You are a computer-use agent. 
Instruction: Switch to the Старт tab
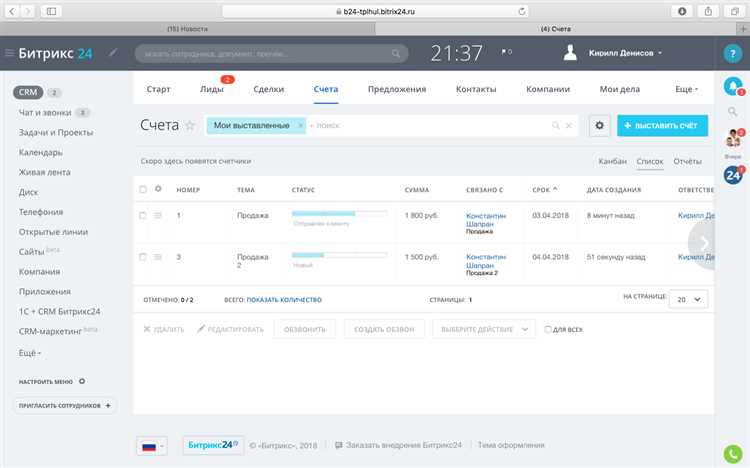point(158,89)
